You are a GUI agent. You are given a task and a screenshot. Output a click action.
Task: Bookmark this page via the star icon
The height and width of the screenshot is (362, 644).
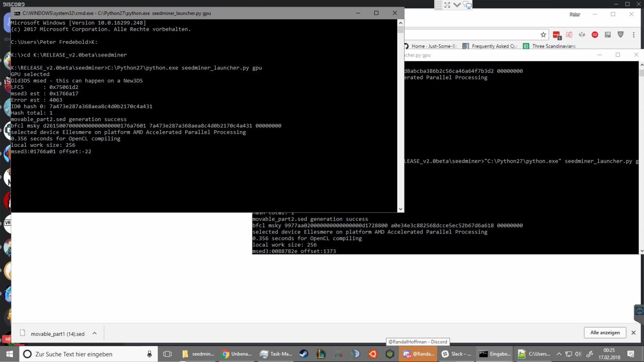[543, 35]
